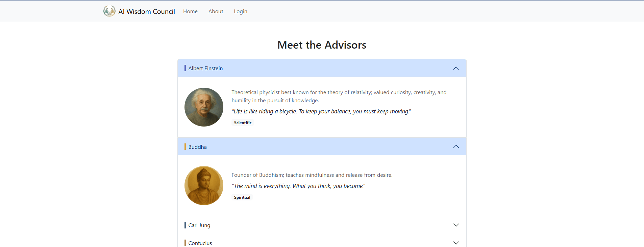Click the Buddha accordion header title

tap(197, 147)
